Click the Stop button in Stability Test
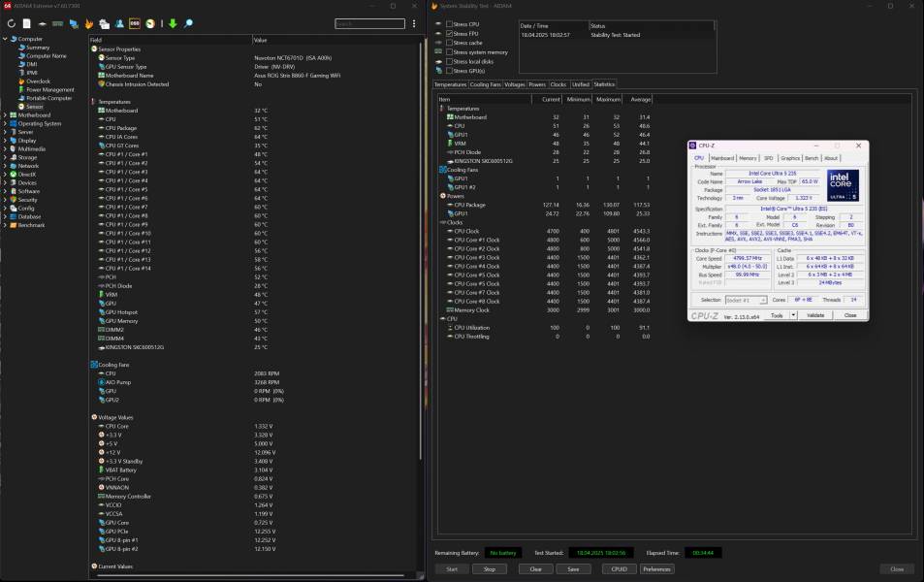 click(x=489, y=569)
